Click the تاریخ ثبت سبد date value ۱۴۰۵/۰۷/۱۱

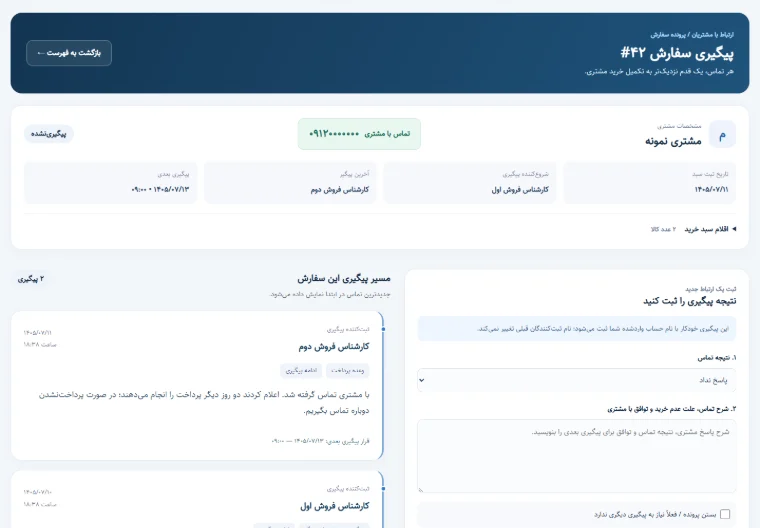click(711, 190)
